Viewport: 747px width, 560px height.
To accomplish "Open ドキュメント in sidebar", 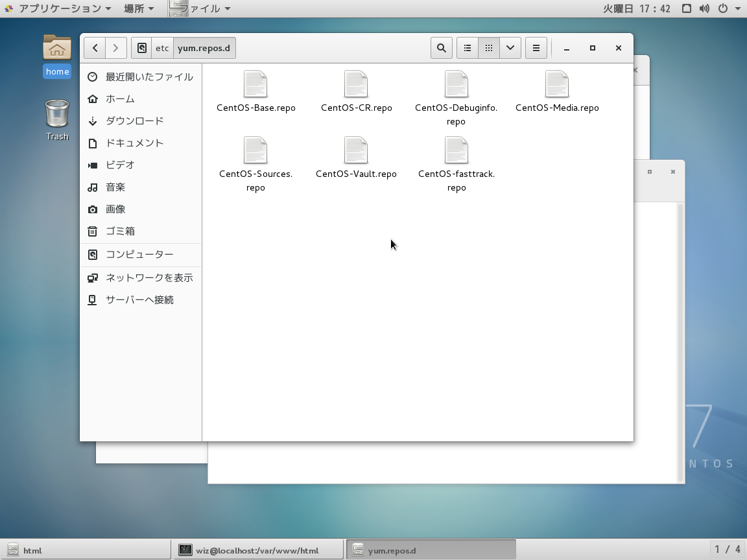I will pos(141,143).
